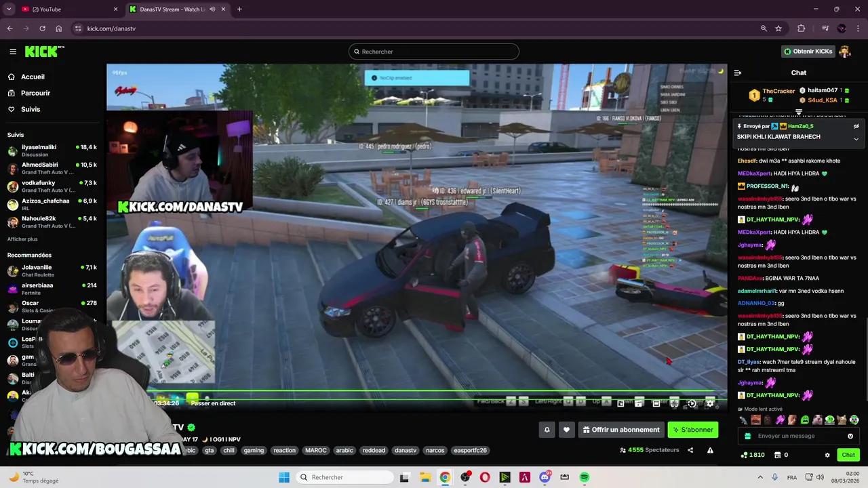The image size is (868, 488).
Task: Collapse the chat panel arrow icon
Action: pos(738,73)
